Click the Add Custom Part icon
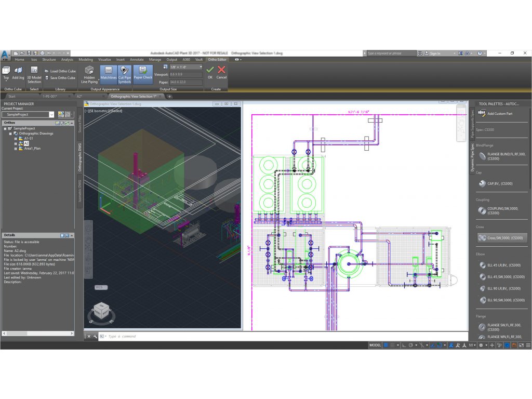 [x=482, y=113]
